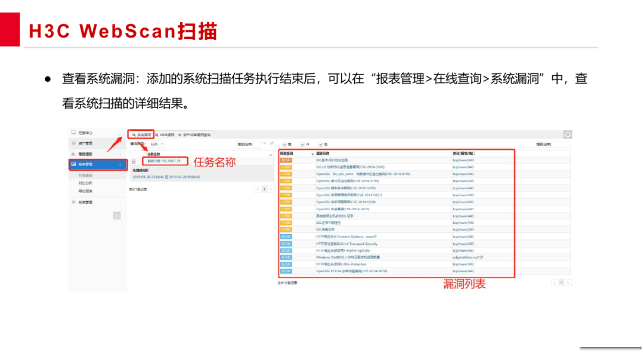644x363 pixels.
Task: Collapse the 报表管理 sidebar menu
Action: tap(120, 164)
